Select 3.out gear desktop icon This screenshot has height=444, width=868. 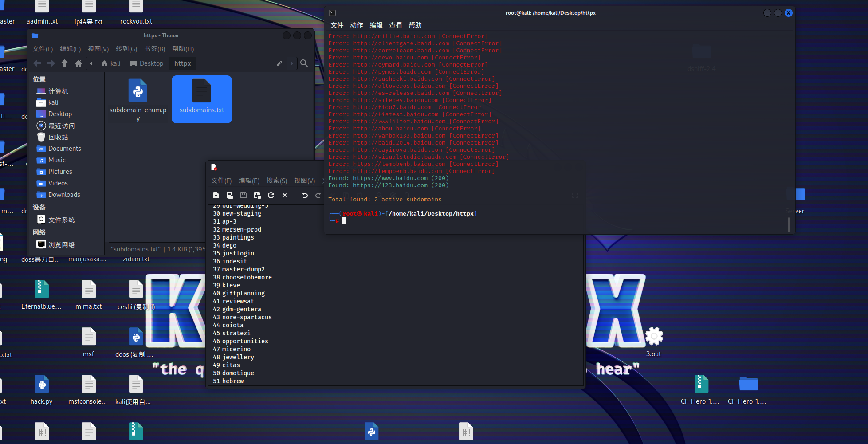pyautogui.click(x=653, y=342)
